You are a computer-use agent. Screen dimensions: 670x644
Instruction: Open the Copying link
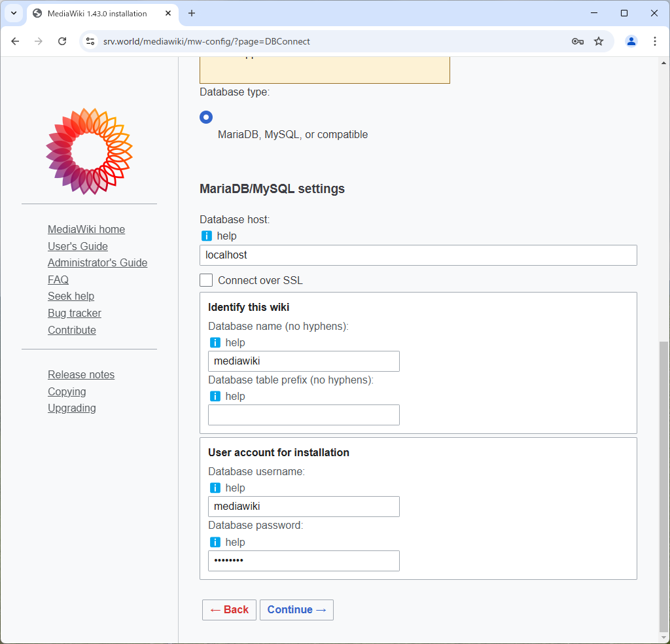(x=67, y=391)
